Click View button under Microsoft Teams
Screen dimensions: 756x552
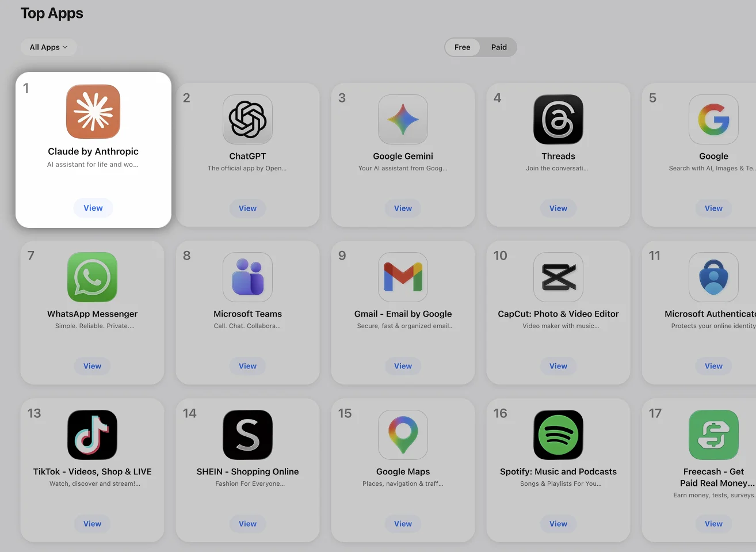click(247, 366)
